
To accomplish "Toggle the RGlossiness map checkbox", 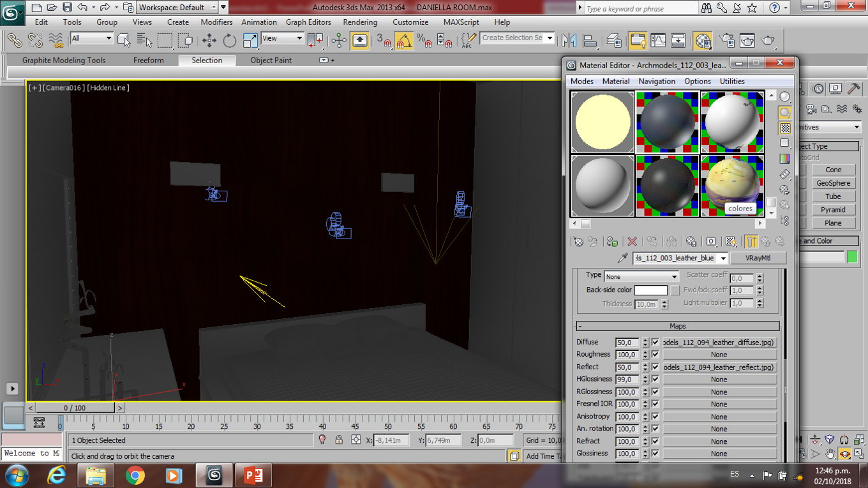I will 655,392.
